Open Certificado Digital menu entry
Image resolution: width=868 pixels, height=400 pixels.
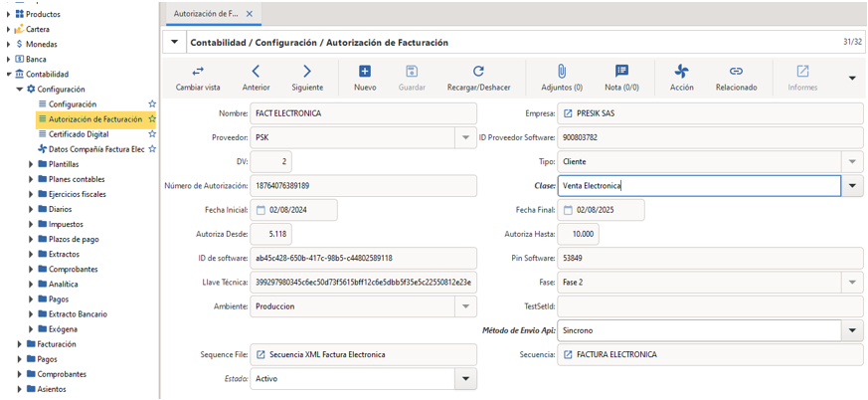click(x=79, y=134)
